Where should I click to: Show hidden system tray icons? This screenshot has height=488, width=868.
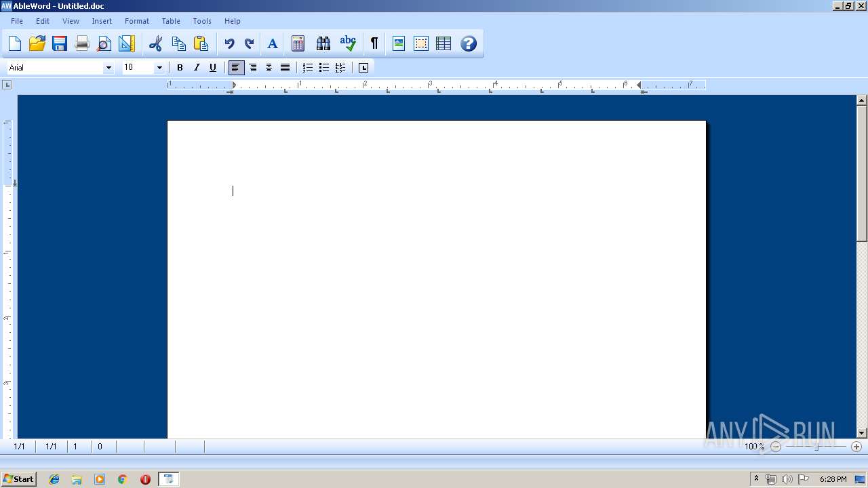756,479
